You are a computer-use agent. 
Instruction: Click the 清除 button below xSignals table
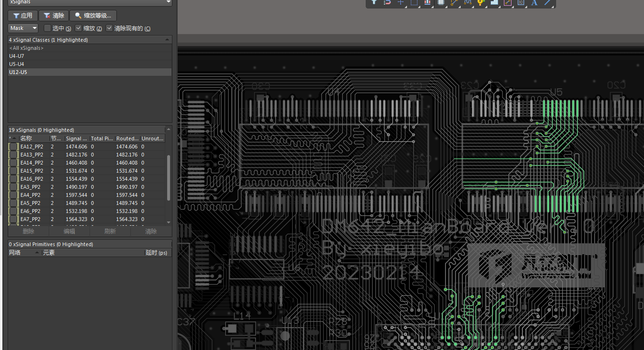[151, 231]
